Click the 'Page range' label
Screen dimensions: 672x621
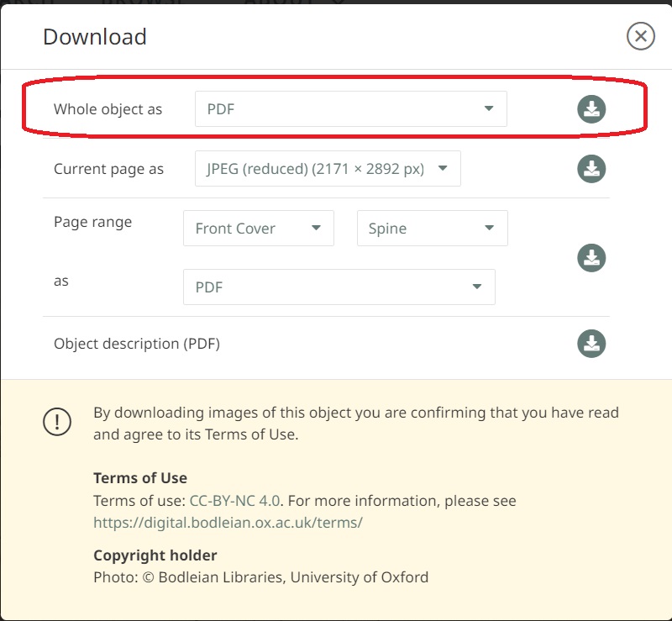pos(93,222)
